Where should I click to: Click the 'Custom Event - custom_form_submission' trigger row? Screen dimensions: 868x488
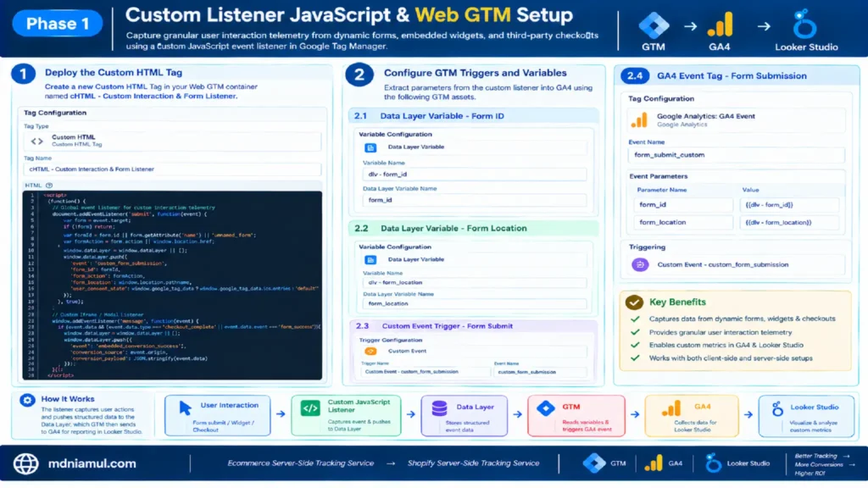pos(737,264)
